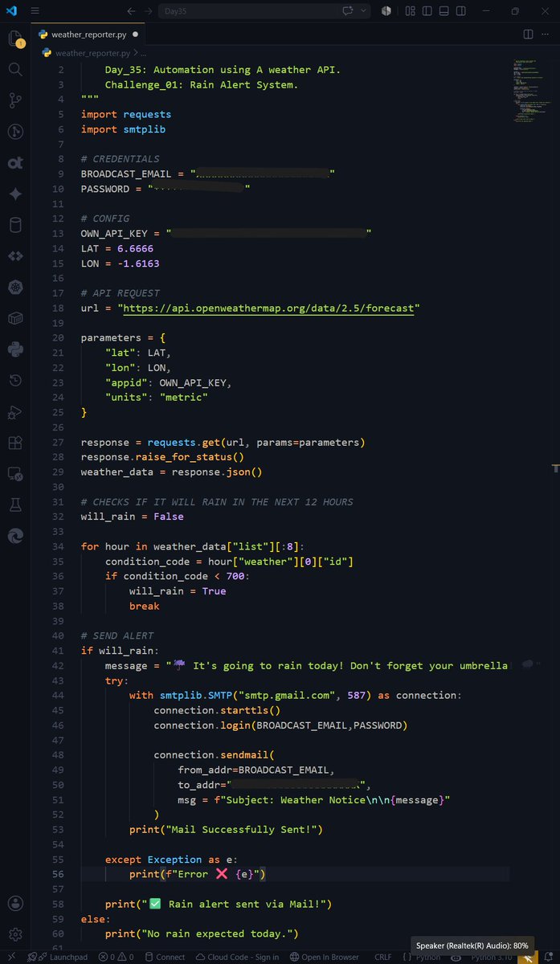The width and height of the screenshot is (560, 964).
Task: Open the Timeline history clock view
Action: click(15, 380)
